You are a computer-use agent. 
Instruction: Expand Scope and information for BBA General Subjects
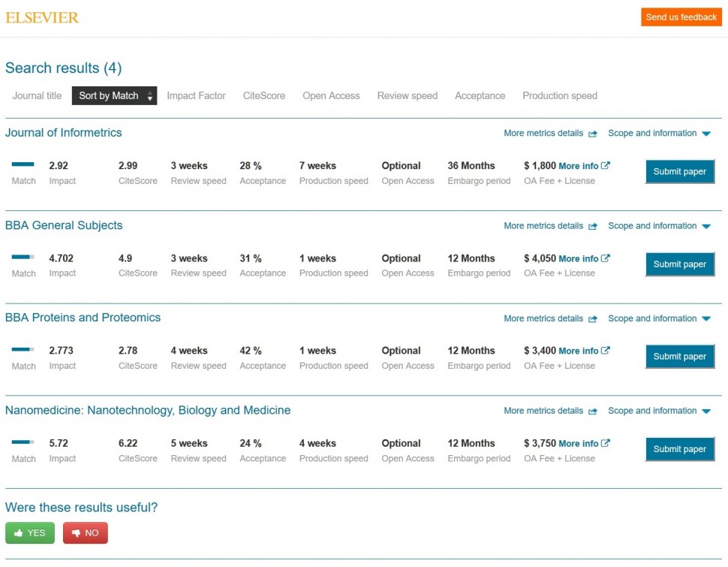pyautogui.click(x=659, y=226)
